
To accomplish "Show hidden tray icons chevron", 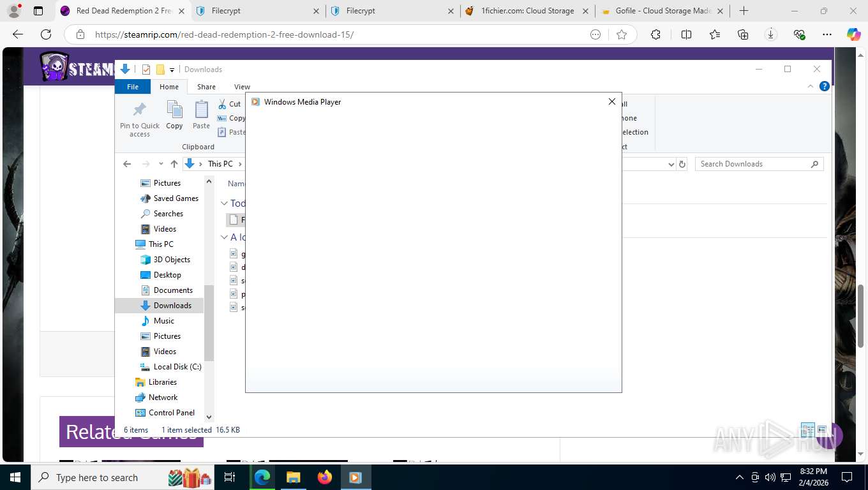I will coord(740,477).
